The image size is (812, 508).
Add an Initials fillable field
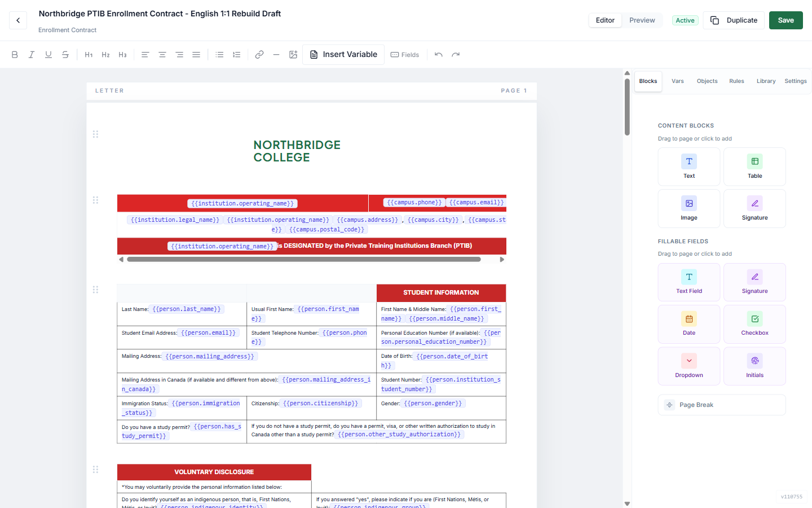click(x=754, y=366)
